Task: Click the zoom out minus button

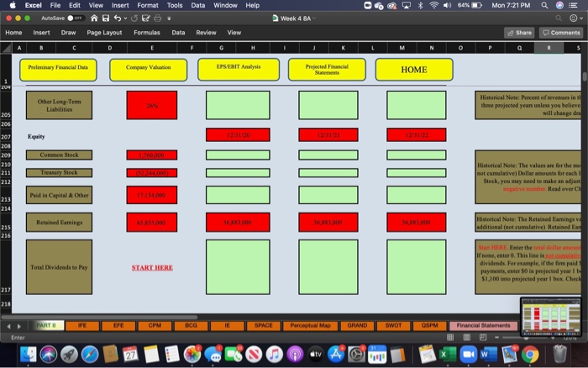Action: click(497, 337)
